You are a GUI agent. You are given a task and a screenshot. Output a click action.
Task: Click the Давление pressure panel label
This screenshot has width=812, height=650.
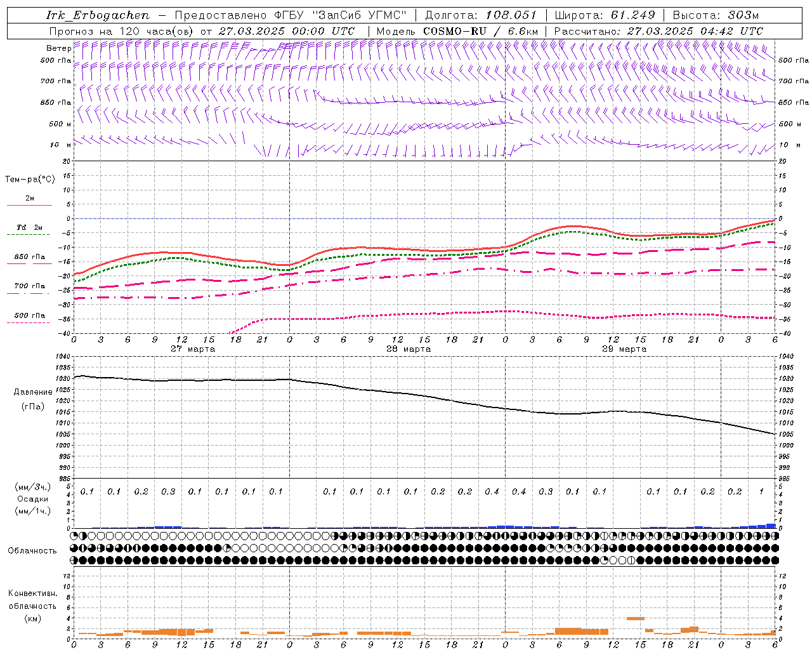click(32, 392)
